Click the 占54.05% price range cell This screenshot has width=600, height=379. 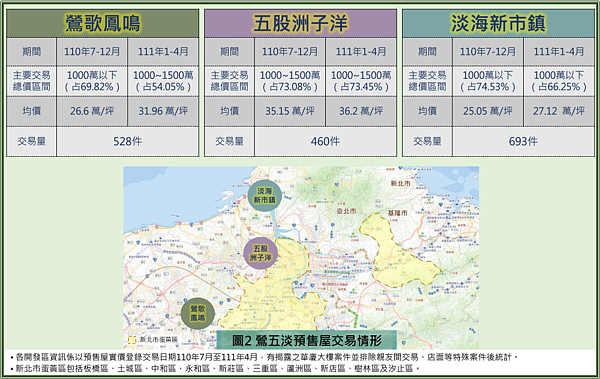[x=163, y=81]
